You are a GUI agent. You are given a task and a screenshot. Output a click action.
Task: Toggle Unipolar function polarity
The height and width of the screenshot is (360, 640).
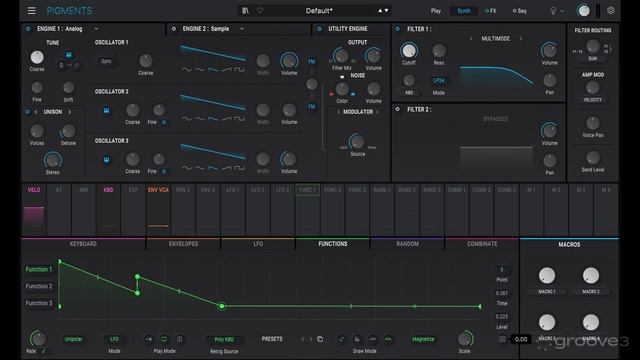pos(73,339)
